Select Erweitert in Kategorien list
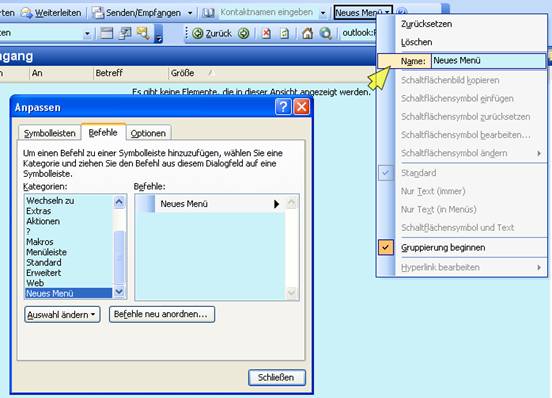This screenshot has width=552, height=398. point(69,273)
